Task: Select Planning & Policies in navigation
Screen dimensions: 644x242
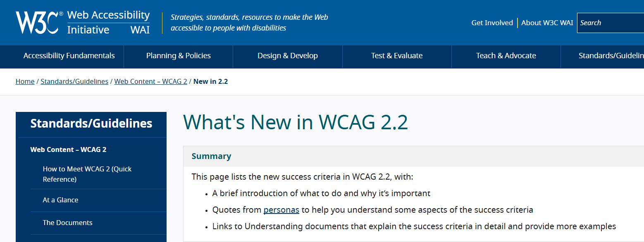Action: pos(178,56)
